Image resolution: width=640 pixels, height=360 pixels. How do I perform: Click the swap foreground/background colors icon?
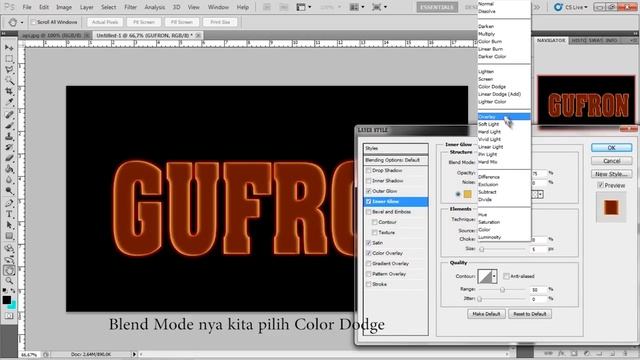tap(13, 291)
